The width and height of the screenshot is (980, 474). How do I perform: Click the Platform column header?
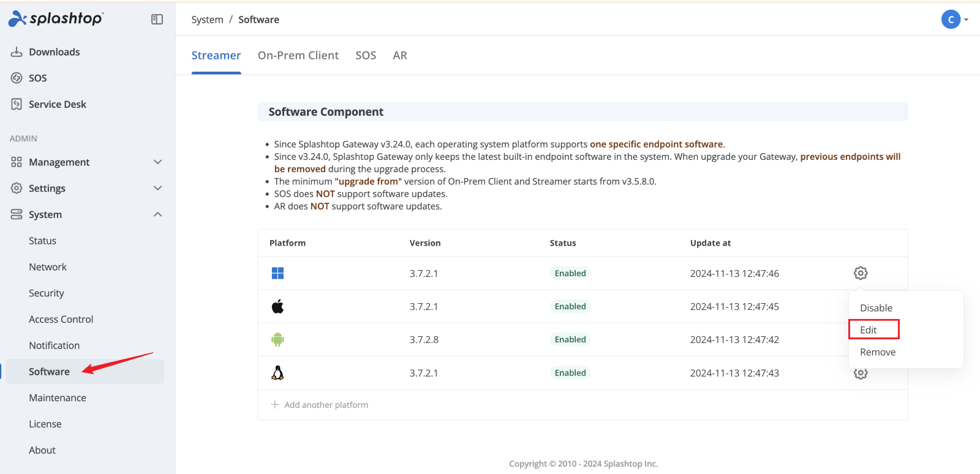(x=287, y=243)
